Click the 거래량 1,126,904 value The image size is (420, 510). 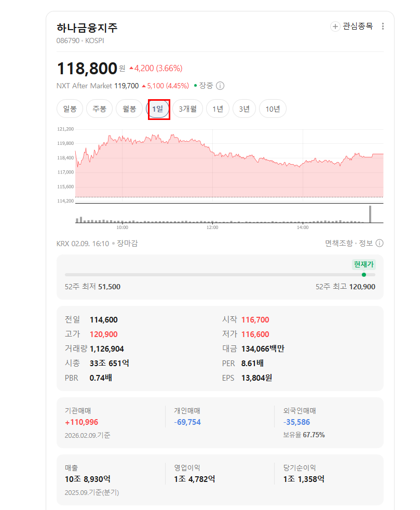106,349
